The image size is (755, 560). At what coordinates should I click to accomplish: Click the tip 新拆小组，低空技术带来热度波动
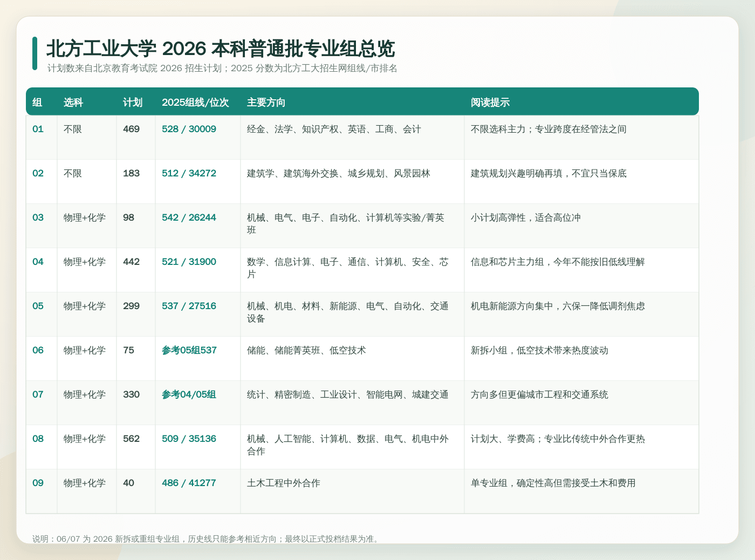pyautogui.click(x=539, y=351)
